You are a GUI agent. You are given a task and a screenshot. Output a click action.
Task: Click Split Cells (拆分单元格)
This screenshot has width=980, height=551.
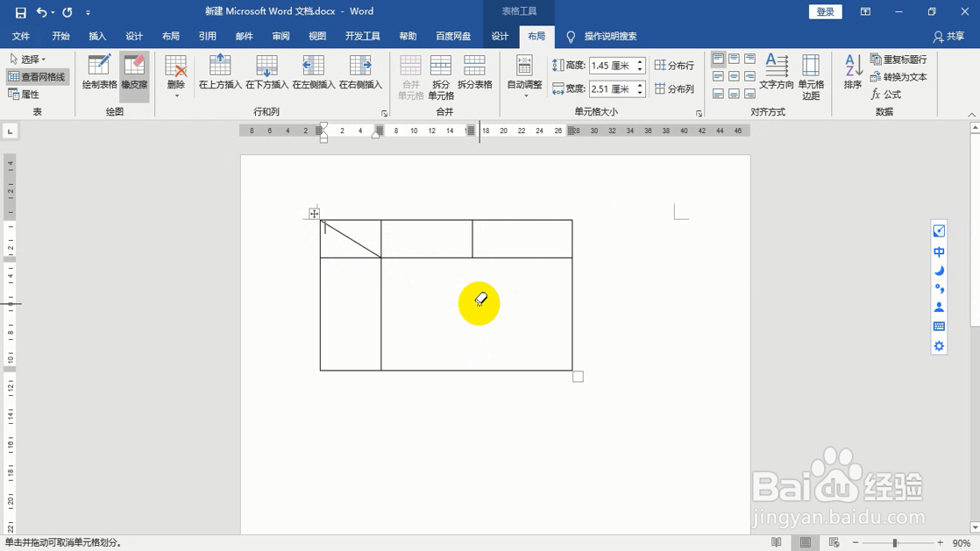[x=441, y=77]
